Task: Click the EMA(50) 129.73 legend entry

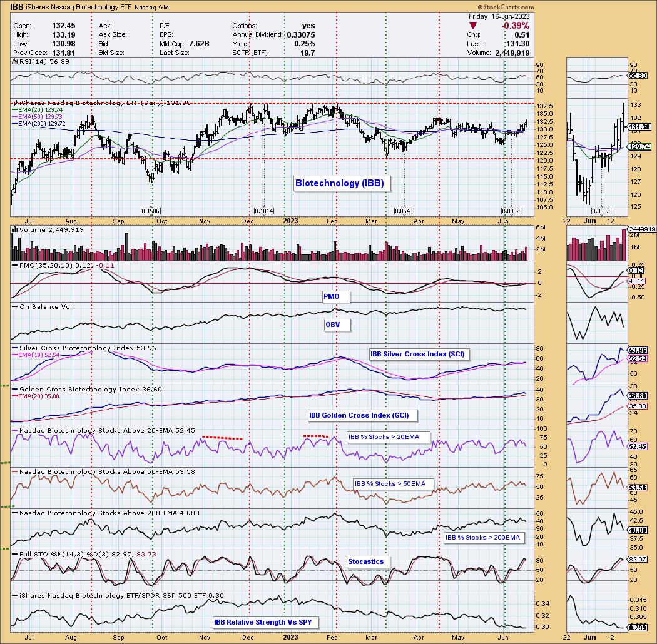Action: [x=40, y=117]
